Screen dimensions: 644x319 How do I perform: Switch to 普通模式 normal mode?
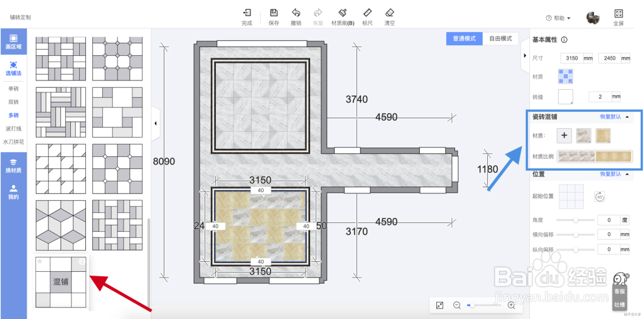(x=464, y=39)
